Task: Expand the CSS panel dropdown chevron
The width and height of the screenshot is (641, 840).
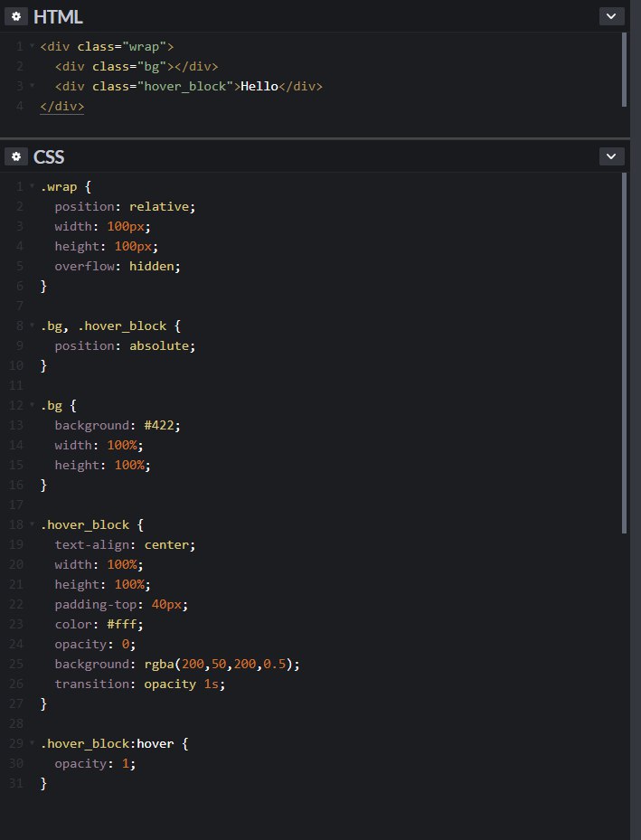Action: click(611, 156)
